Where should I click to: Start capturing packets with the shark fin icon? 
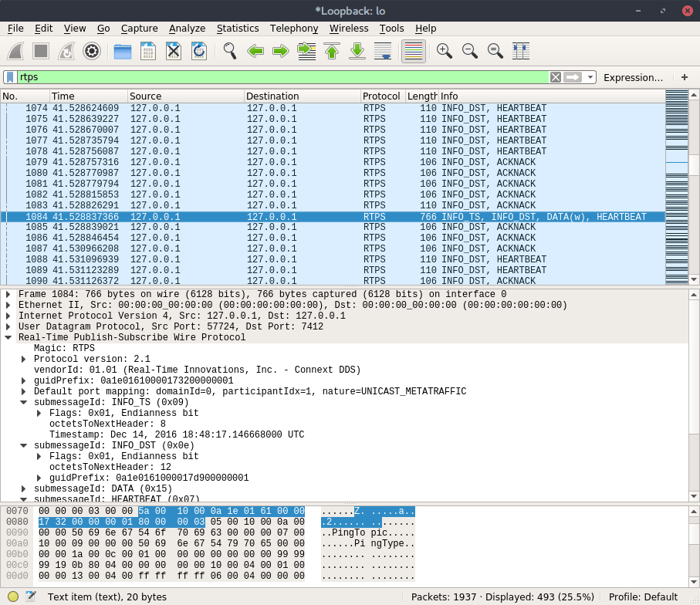click(x=15, y=51)
